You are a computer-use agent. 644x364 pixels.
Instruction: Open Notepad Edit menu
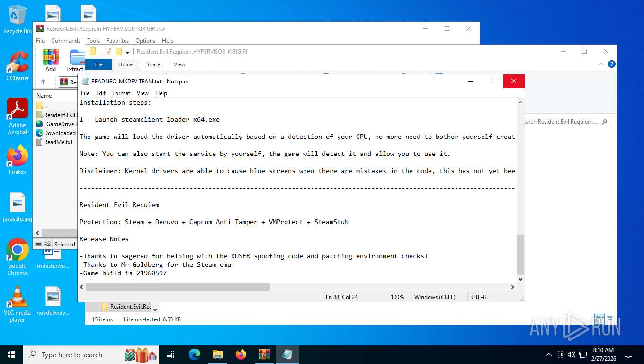click(101, 93)
